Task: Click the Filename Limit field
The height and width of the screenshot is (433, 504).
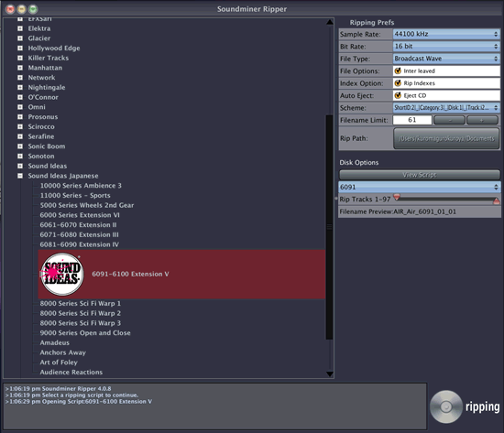Action: click(x=412, y=120)
